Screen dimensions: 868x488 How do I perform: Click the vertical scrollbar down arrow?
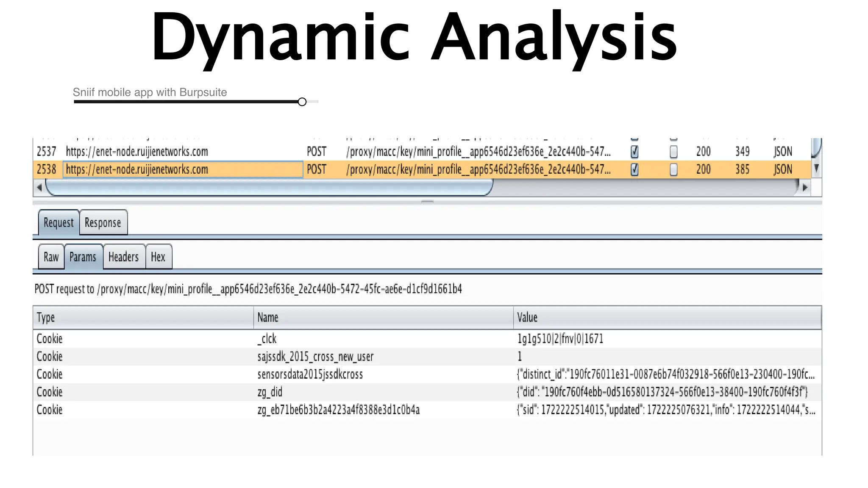(x=816, y=168)
